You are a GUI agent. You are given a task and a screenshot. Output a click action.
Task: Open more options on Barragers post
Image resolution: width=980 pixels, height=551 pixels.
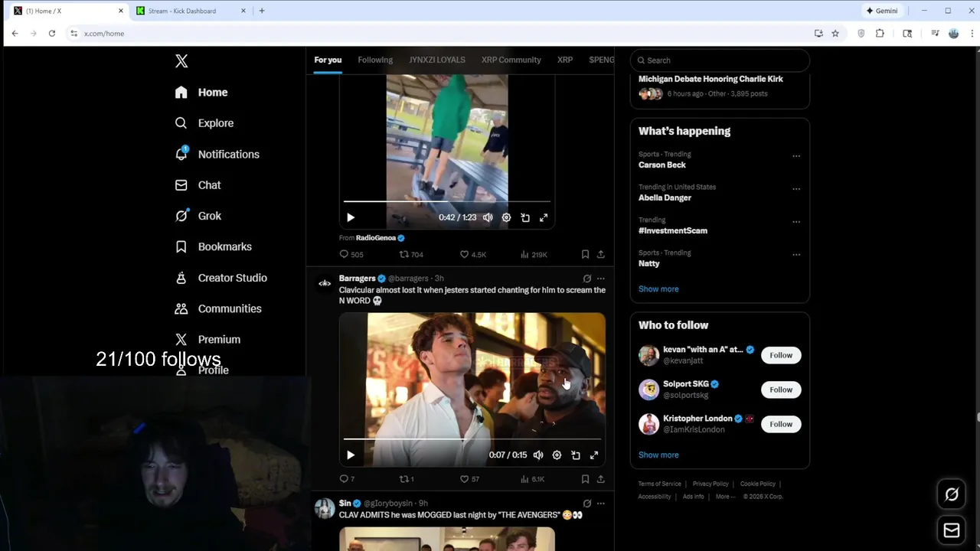click(601, 279)
